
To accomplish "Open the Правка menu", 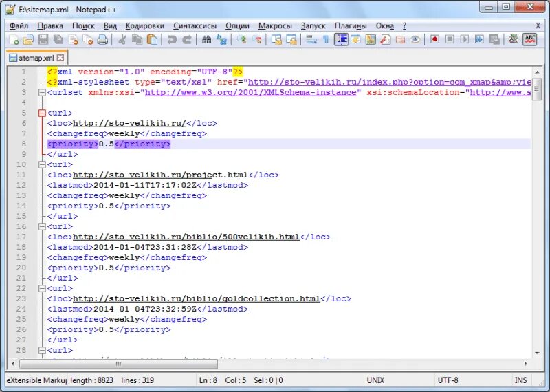I will click(x=50, y=26).
